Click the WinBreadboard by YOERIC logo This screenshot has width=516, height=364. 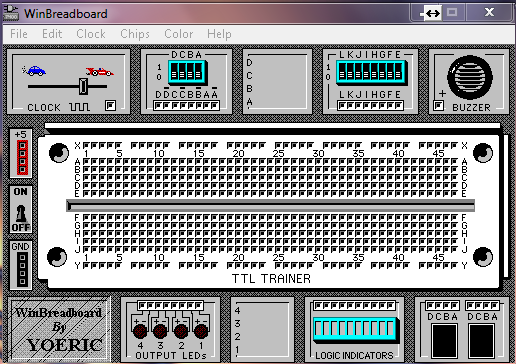click(59, 330)
